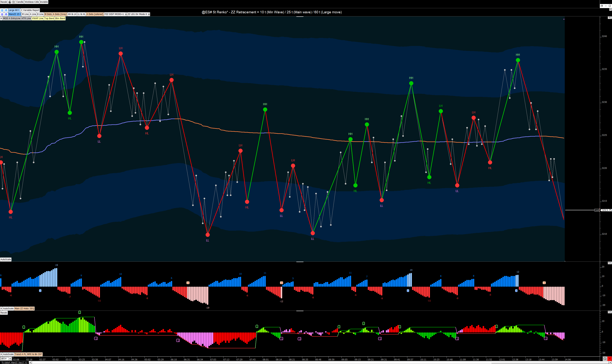Toggle the B Line plot
Viewport: 612px width, 364px height.
(x=40, y=14)
